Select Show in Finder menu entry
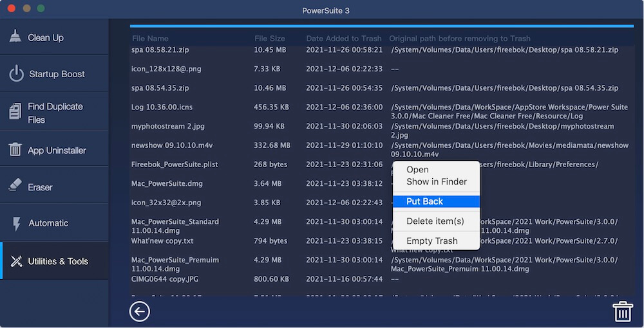Viewport: 644px width, 328px height. point(437,181)
